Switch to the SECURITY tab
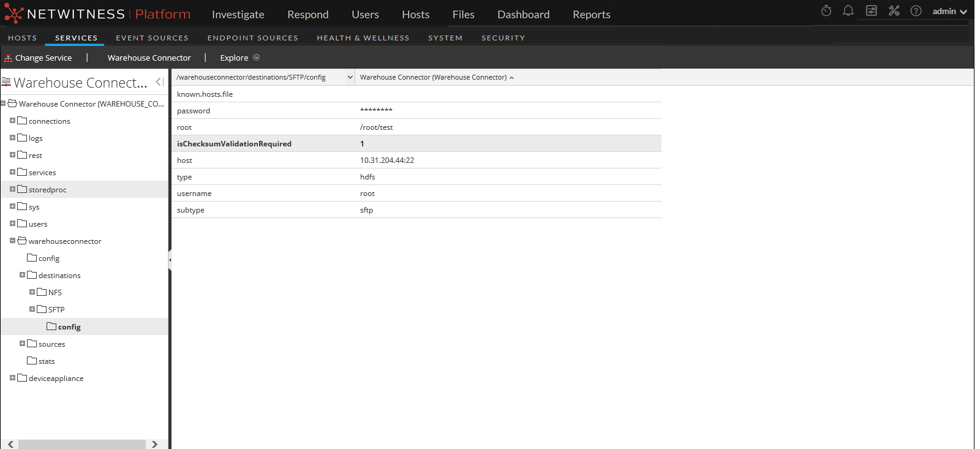This screenshot has width=980, height=449. [503, 38]
